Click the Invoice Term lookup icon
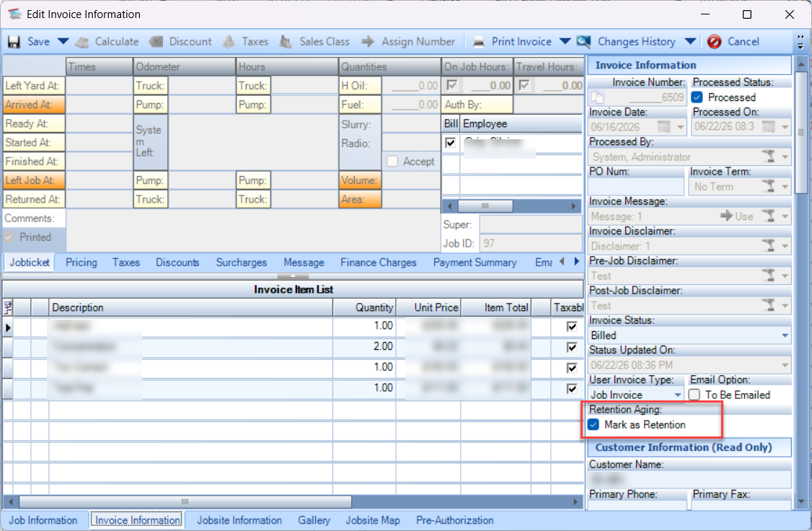The width and height of the screenshot is (812, 531). coord(769,186)
